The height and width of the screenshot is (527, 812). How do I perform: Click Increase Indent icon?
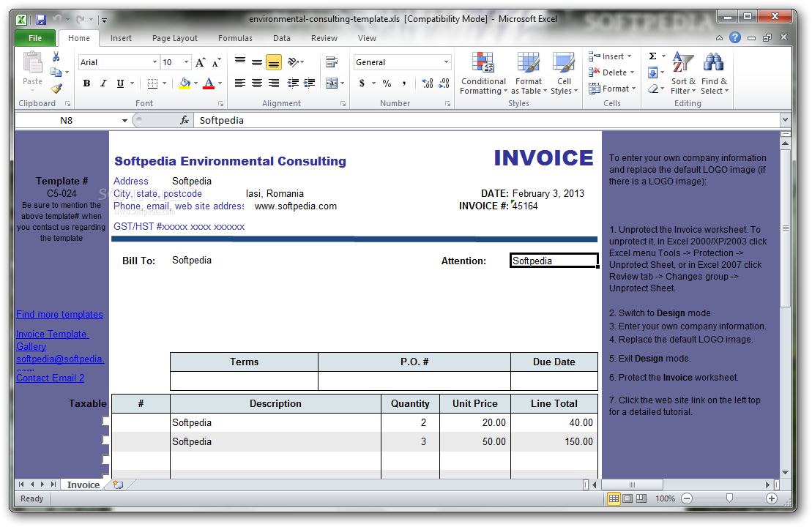click(x=310, y=83)
